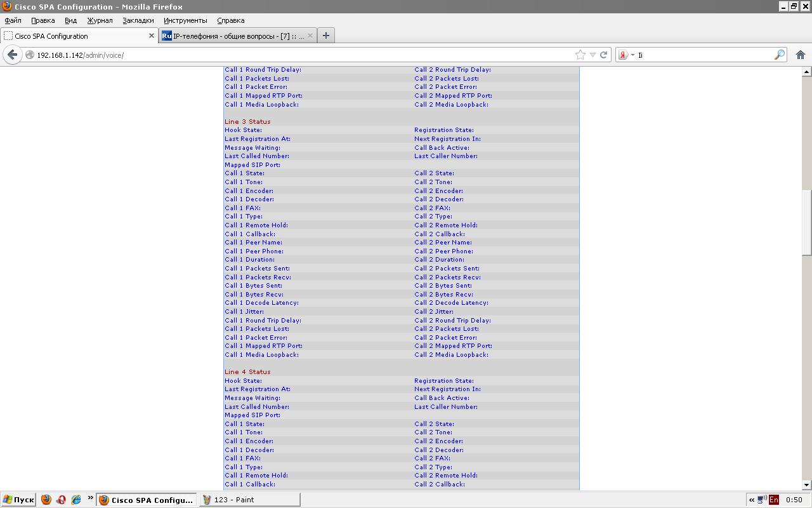Switch to the IP-телефония tab
812x508 pixels.
[x=238, y=36]
